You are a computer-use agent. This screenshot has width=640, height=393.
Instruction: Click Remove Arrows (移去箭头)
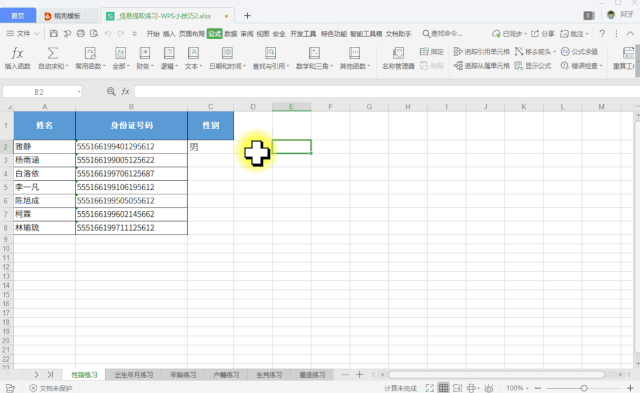pos(535,51)
